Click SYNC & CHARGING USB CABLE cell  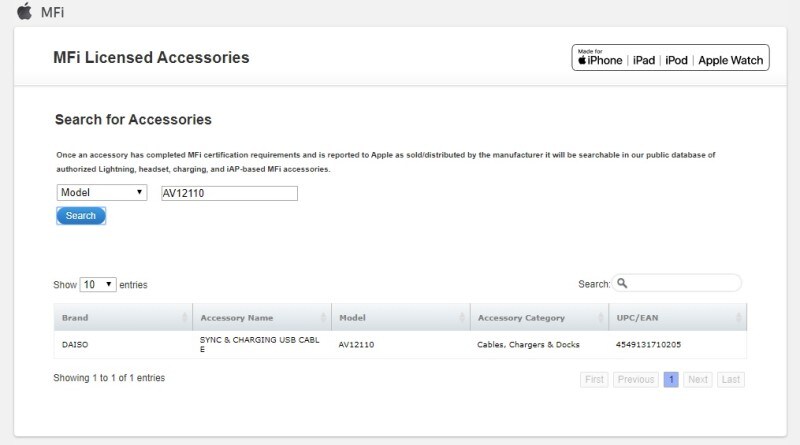[260, 344]
